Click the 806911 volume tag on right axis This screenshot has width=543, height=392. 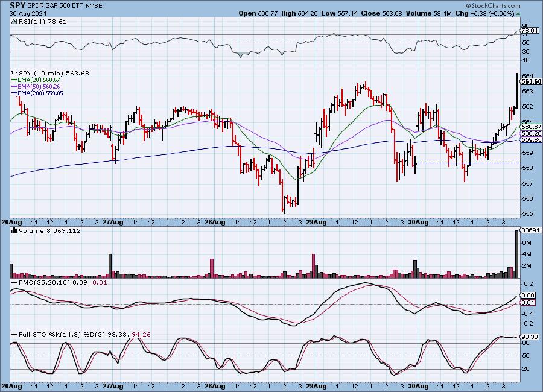click(532, 230)
